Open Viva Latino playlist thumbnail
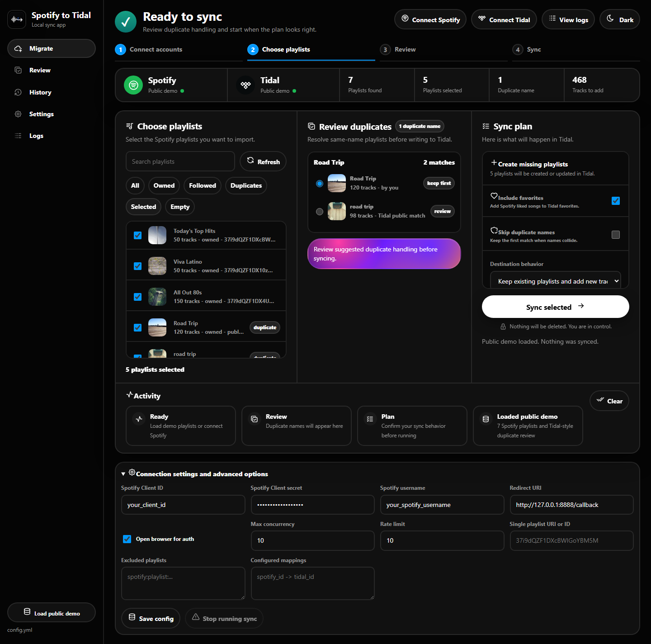 tap(157, 266)
